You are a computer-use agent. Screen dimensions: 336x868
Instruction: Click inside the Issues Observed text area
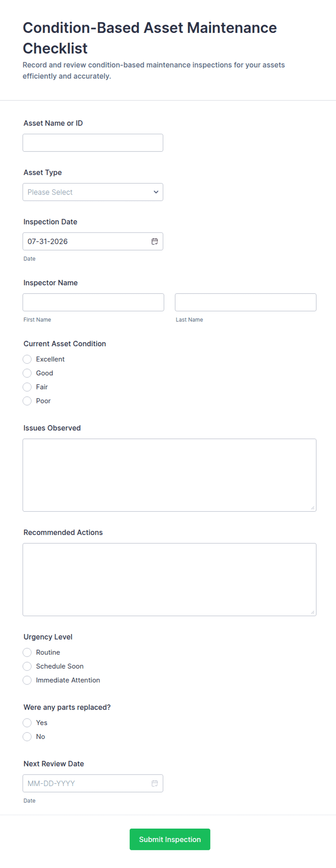(169, 475)
